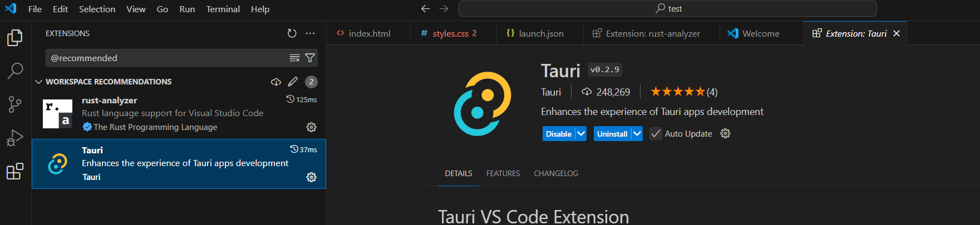Install all workspace recommended extensions

[276, 82]
